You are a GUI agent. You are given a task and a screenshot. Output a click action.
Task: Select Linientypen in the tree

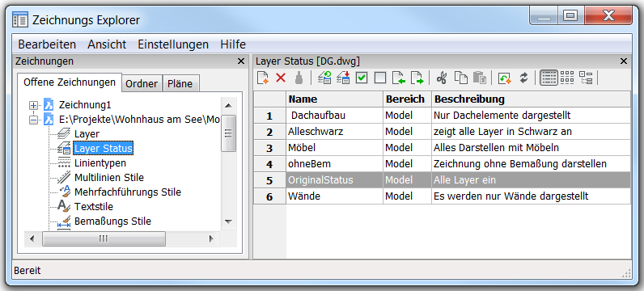[100, 163]
